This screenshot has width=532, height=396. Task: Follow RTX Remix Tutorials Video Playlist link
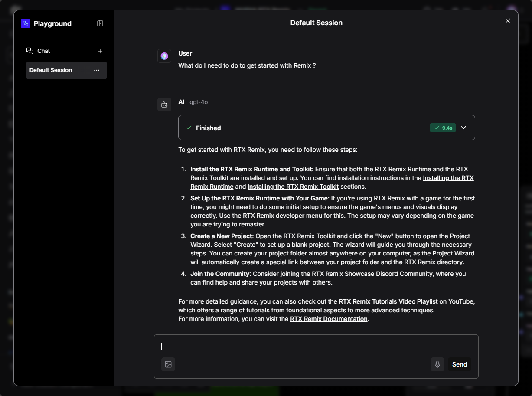(388, 301)
